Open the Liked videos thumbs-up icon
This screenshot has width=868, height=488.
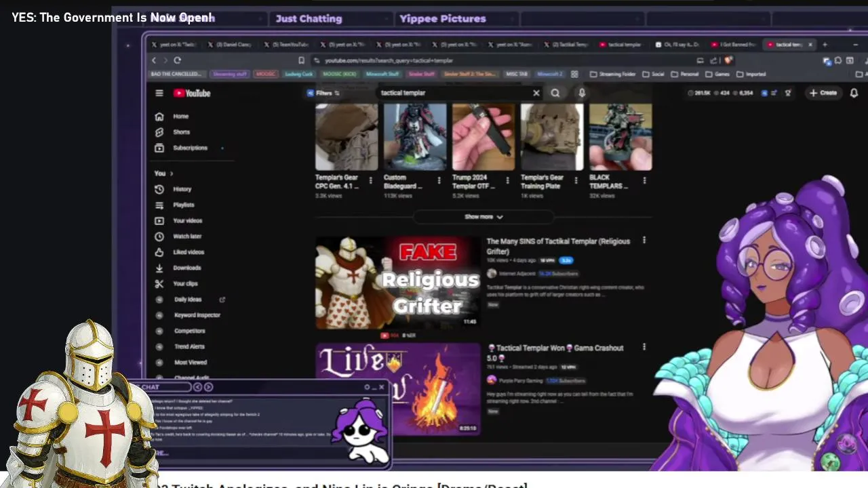[159, 252]
